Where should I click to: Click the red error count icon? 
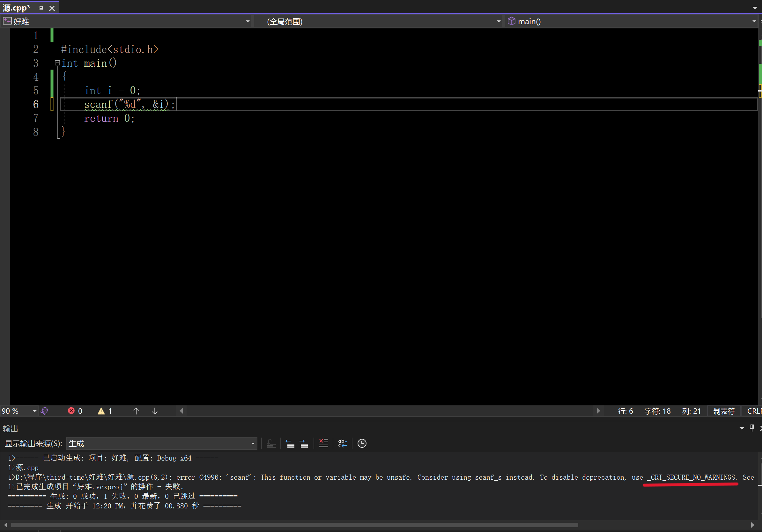pyautogui.click(x=71, y=411)
